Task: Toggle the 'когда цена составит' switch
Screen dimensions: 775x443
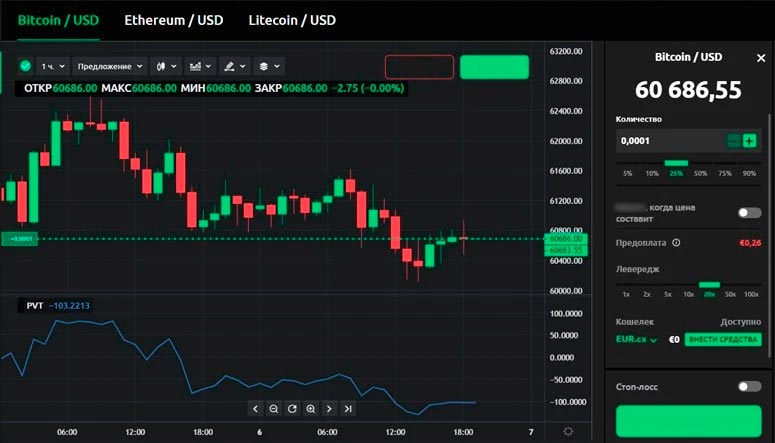Action: click(x=748, y=212)
